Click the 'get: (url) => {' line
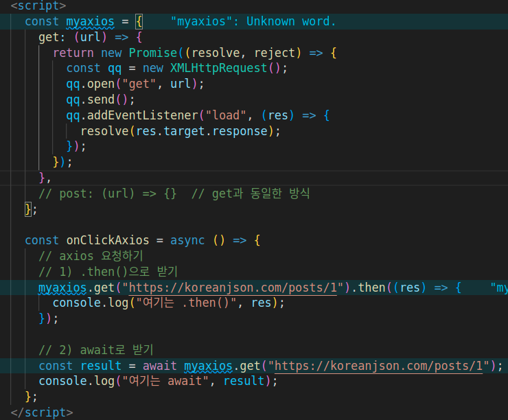This screenshot has height=420, width=508. pos(90,37)
